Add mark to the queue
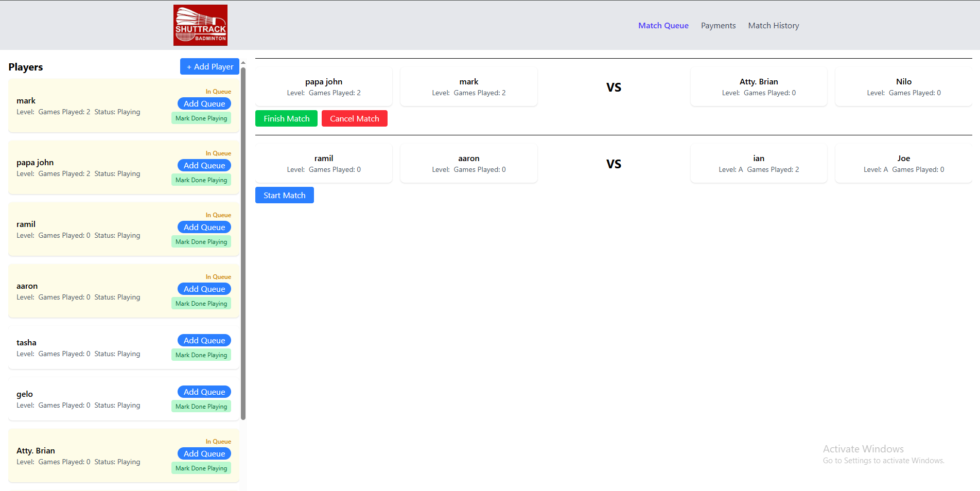The height and width of the screenshot is (491, 980). (204, 104)
